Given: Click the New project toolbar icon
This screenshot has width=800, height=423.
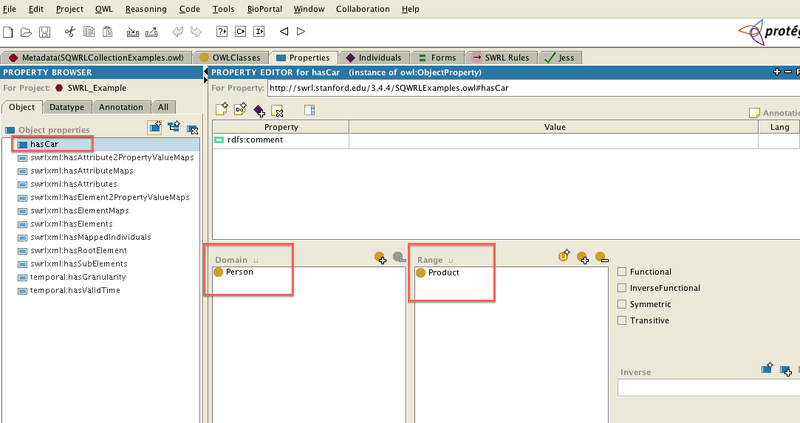Looking at the screenshot, I should [8, 32].
